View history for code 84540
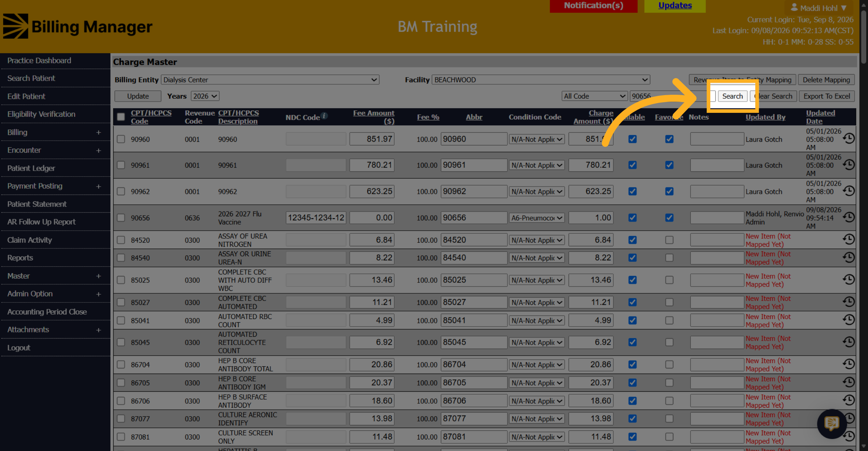This screenshot has height=451, width=868. point(848,258)
